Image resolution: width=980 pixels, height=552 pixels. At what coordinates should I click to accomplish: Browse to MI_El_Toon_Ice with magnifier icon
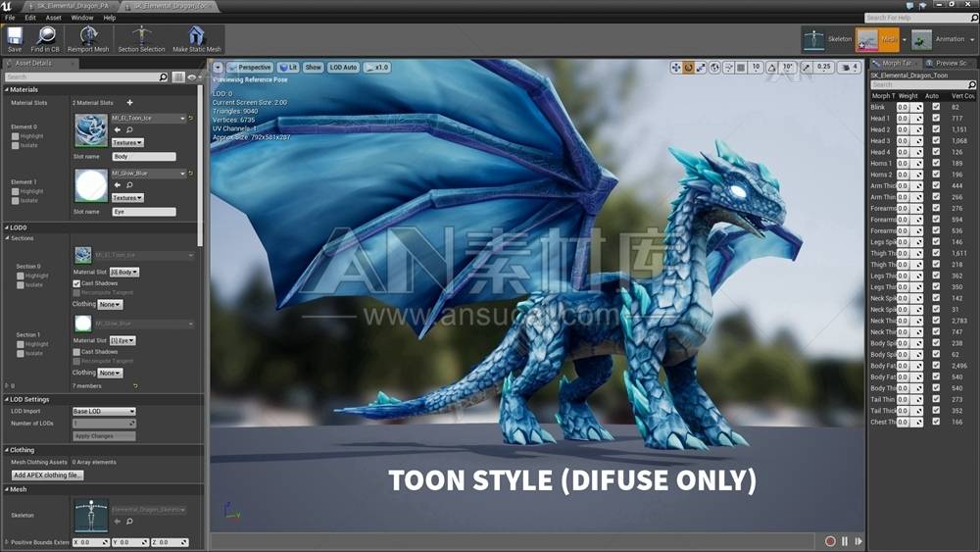coord(129,130)
